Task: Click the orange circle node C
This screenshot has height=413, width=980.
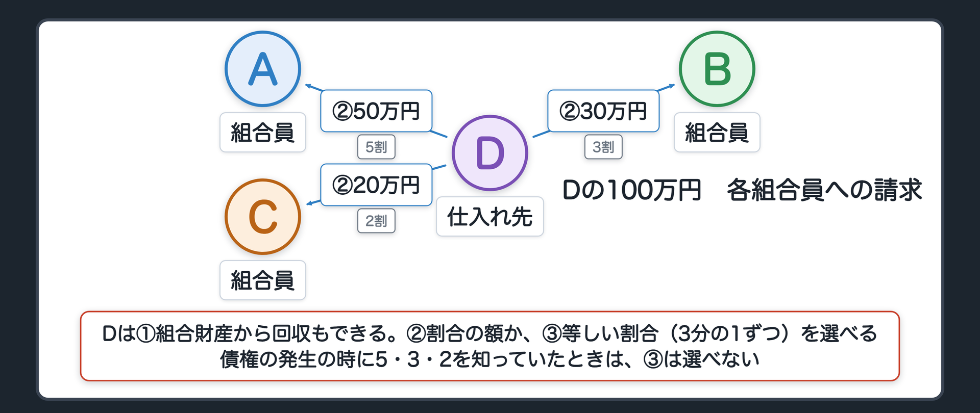Action: [263, 217]
